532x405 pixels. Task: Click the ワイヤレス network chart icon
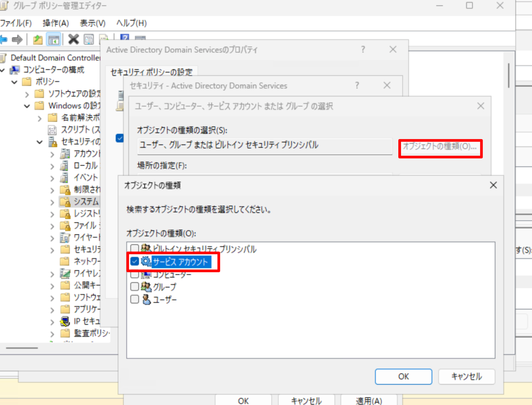[x=65, y=273]
